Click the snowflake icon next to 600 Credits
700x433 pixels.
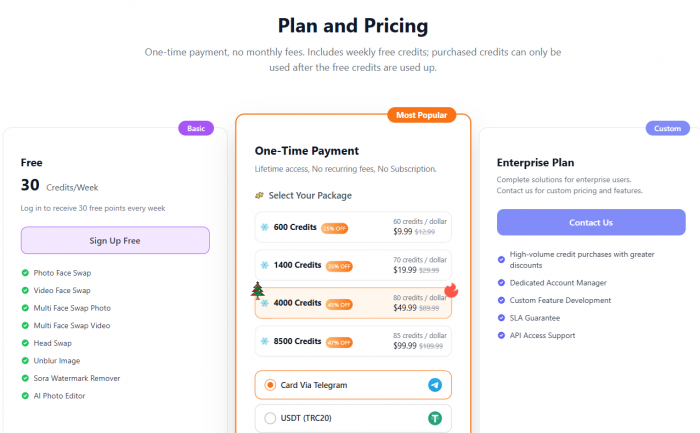pos(265,228)
